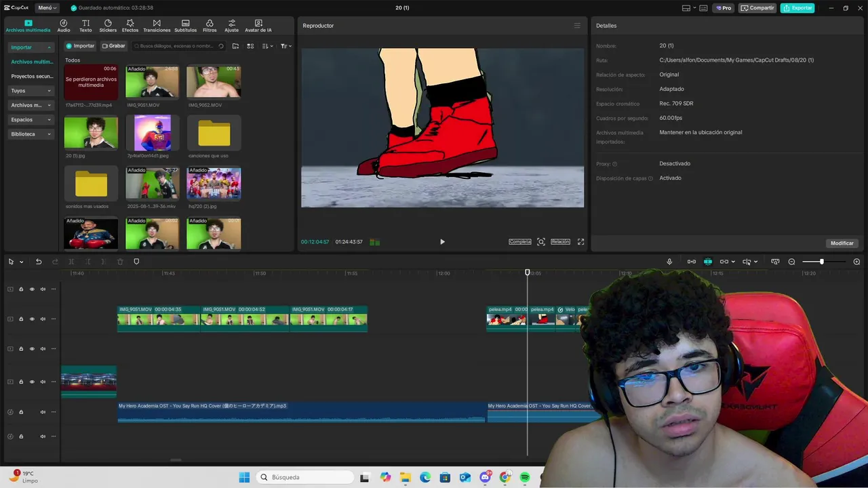This screenshot has width=868, height=488.
Task: Open the Menú dropdown
Action: click(47, 7)
